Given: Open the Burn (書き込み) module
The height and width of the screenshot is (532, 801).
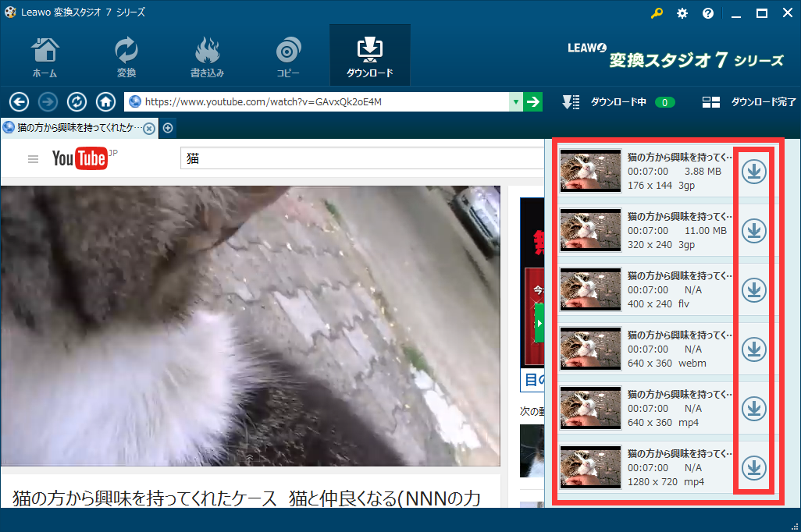Looking at the screenshot, I should click(207, 57).
